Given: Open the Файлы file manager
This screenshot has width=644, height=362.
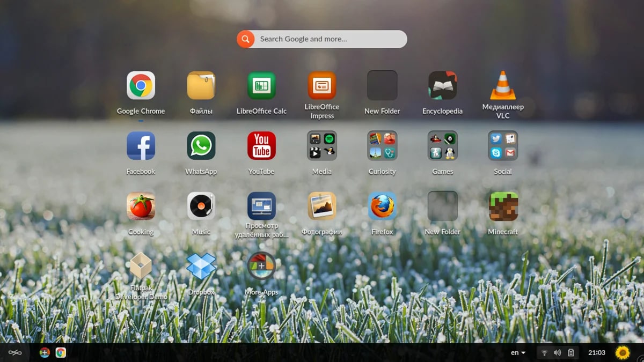Looking at the screenshot, I should [x=201, y=86].
